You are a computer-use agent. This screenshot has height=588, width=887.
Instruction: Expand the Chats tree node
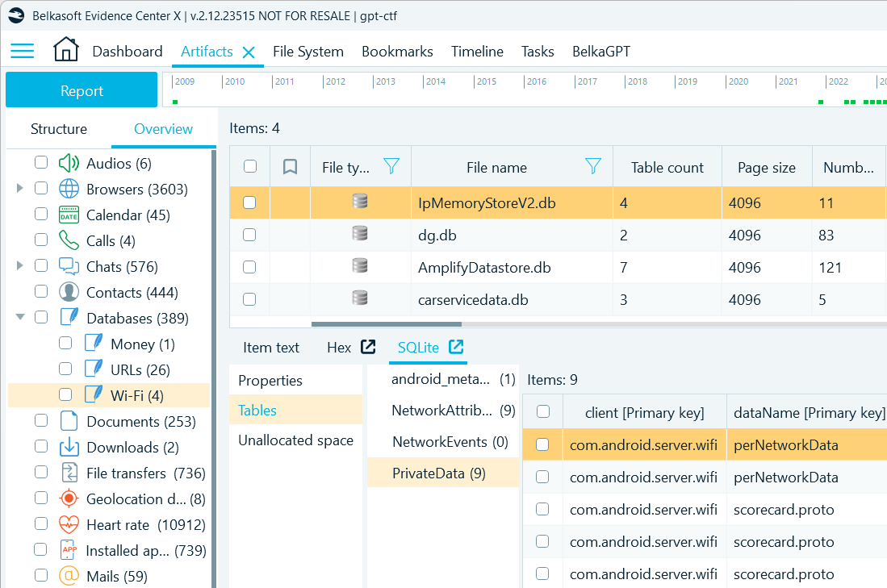(19, 265)
